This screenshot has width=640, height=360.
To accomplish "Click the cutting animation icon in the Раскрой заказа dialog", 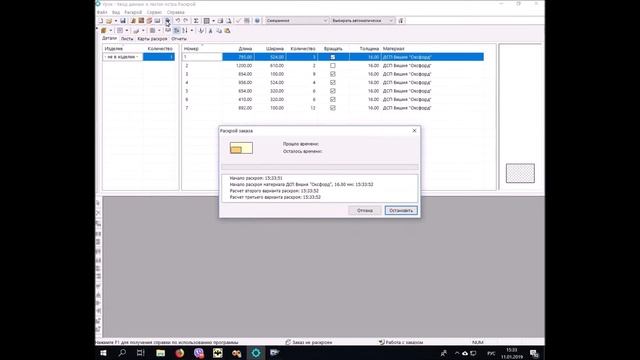I will point(241,148).
